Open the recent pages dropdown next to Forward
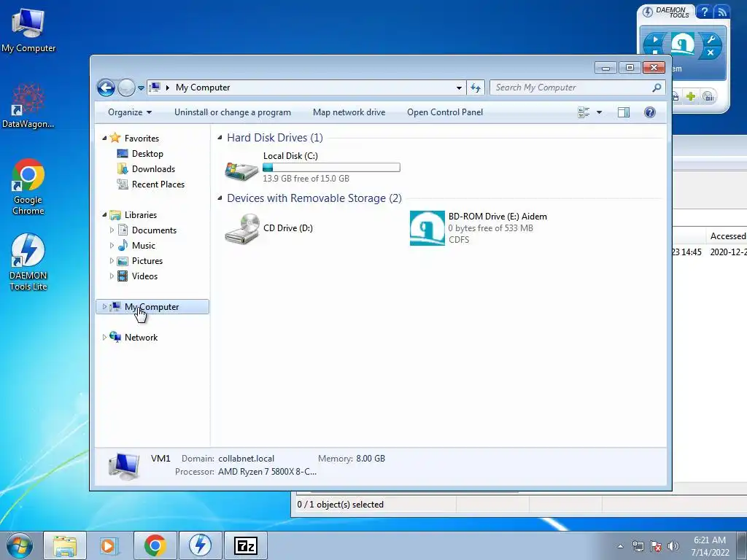 (x=141, y=88)
